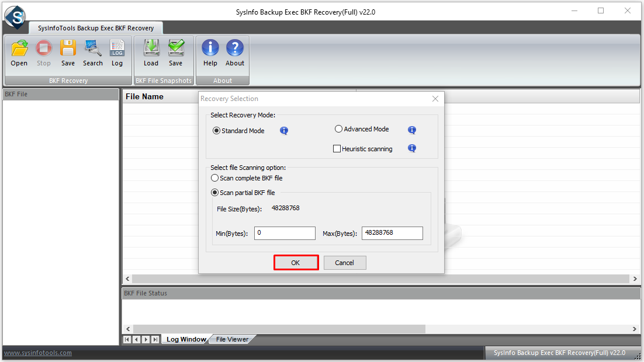Viewport: 644px width, 362px height.
Task: Visit www.sysinfotools.com link
Action: point(38,353)
